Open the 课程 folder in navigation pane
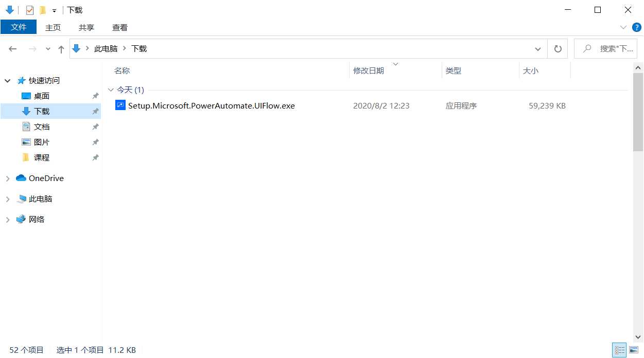Image resolution: width=644 pixels, height=358 pixels. pyautogui.click(x=42, y=158)
